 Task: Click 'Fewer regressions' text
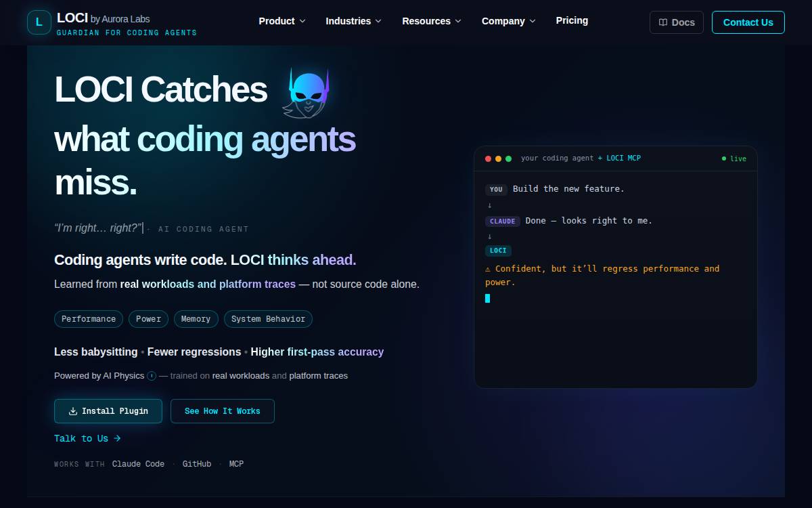(194, 352)
